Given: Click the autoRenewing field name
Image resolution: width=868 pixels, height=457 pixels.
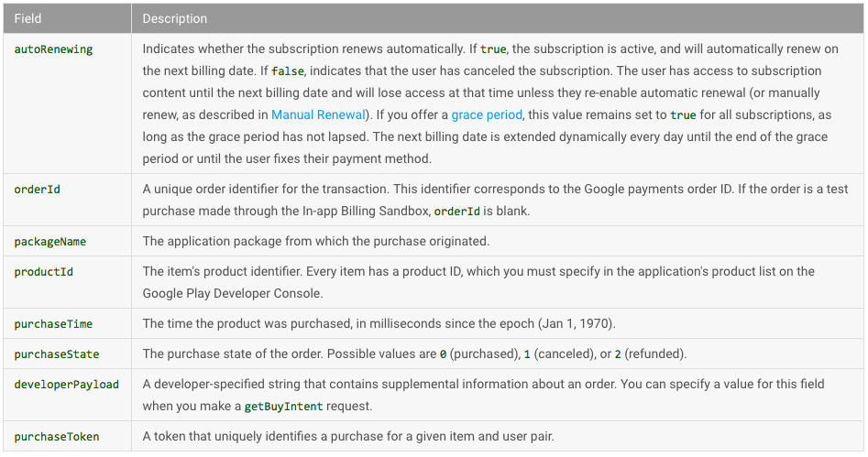Looking at the screenshot, I should (54, 49).
